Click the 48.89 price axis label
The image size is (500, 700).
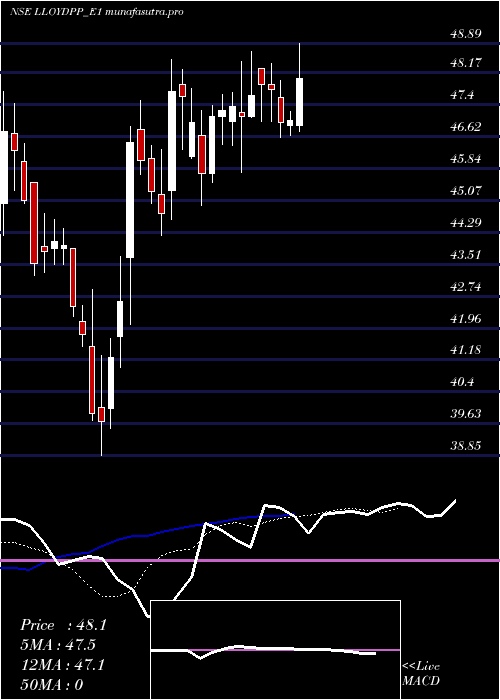click(466, 34)
